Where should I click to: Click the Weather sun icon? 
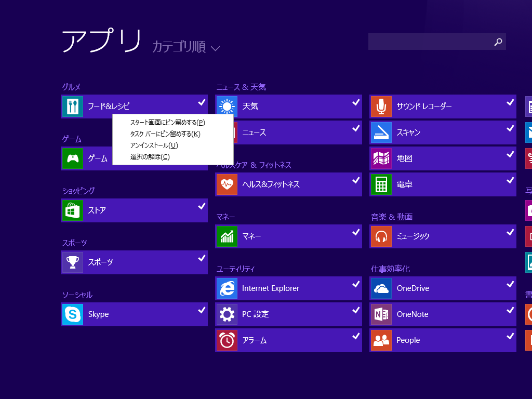click(x=227, y=107)
